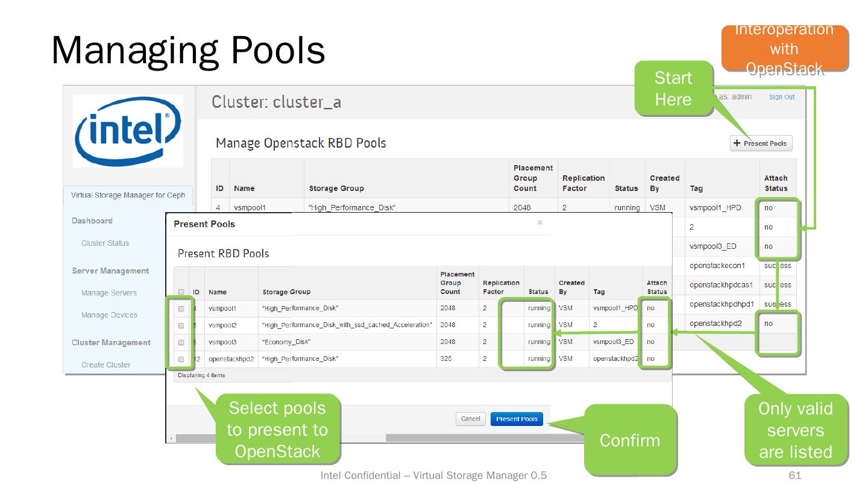This screenshot has height=488, width=868.
Task: Click the + Present Pools button on the main page
Action: (761, 143)
